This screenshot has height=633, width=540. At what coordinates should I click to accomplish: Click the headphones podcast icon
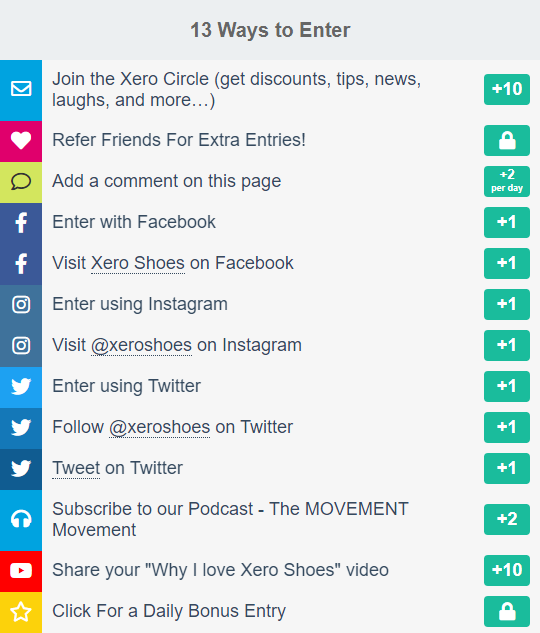point(21,519)
